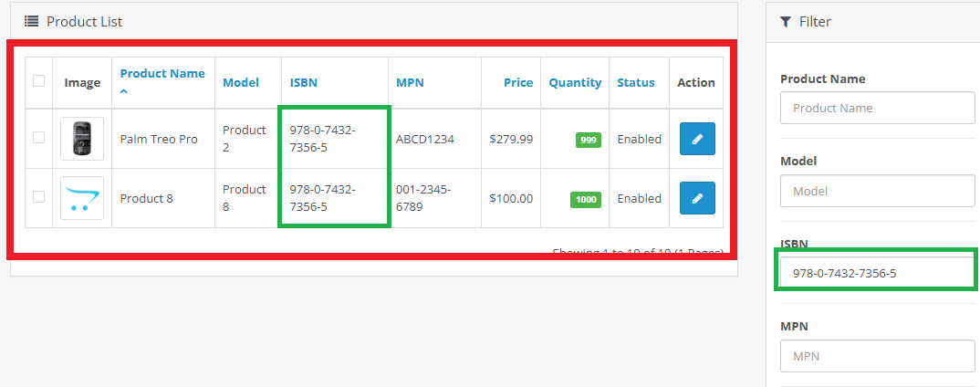Sort the table by MPN column
980x387 pixels.
tap(410, 82)
